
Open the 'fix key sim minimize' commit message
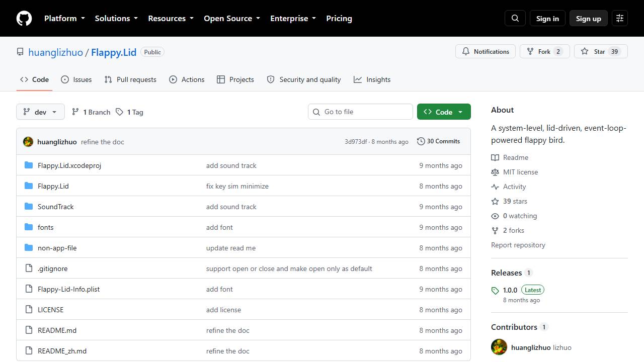pyautogui.click(x=237, y=186)
